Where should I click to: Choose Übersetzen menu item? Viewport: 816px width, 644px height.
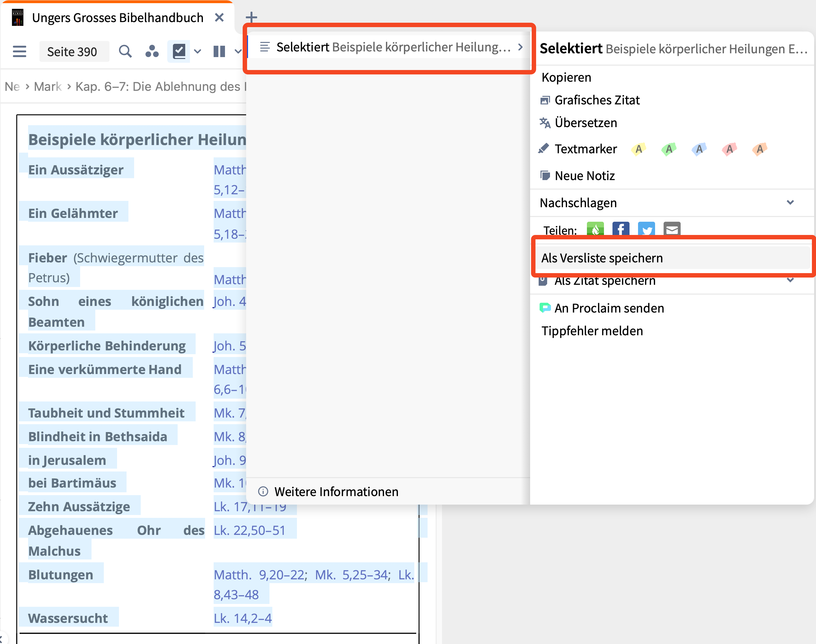586,123
